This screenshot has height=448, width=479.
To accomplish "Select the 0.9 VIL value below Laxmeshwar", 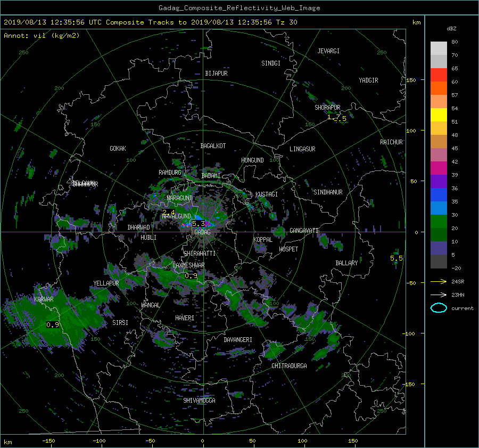I will click(x=191, y=276).
